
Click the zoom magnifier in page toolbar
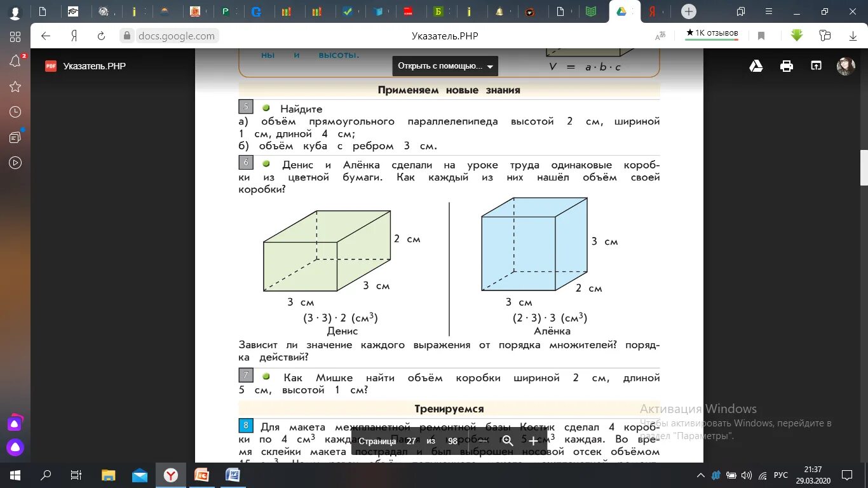pyautogui.click(x=507, y=441)
